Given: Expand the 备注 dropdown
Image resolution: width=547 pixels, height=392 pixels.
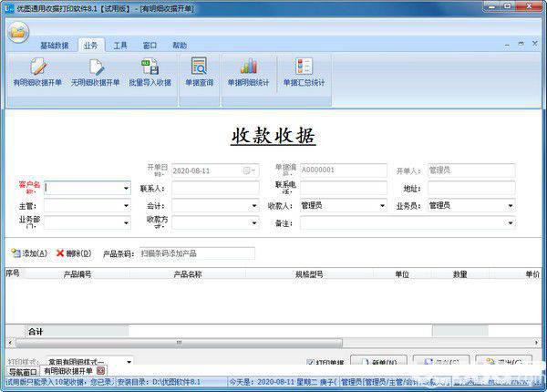Looking at the screenshot, I should [511, 222].
